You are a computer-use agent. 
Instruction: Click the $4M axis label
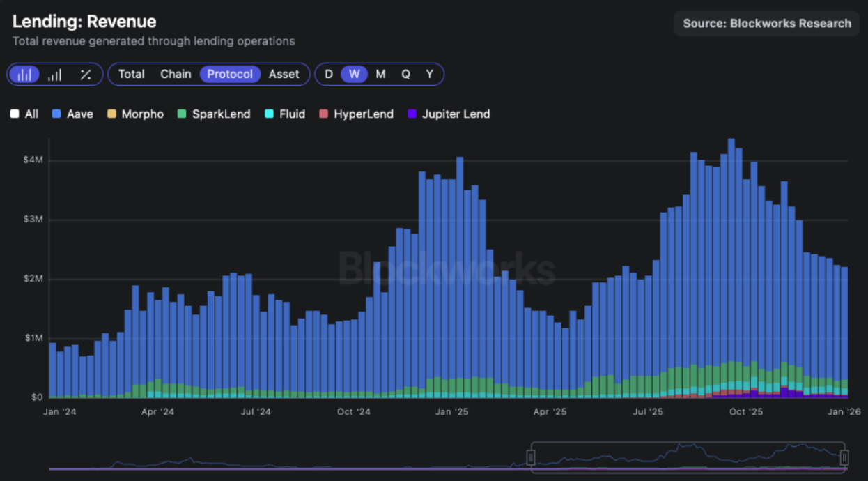(33, 160)
